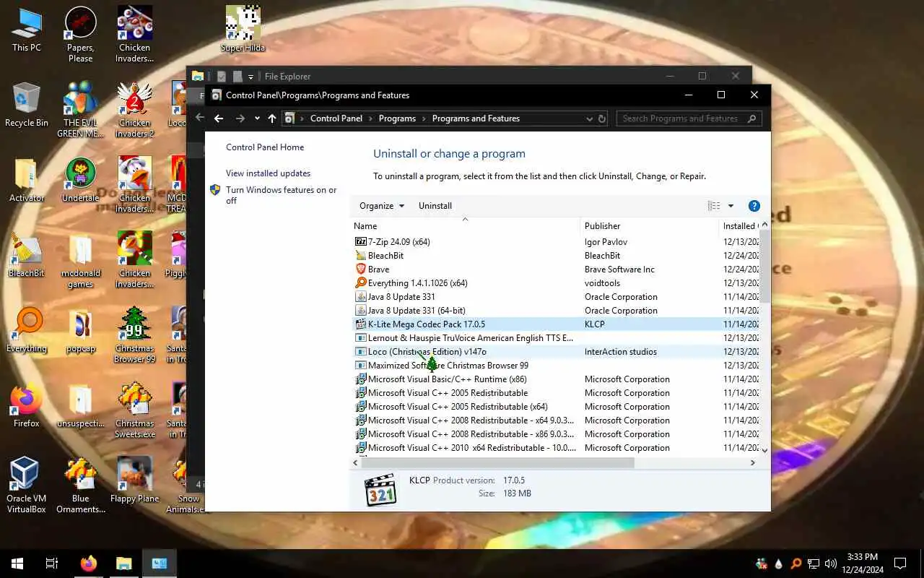
Task: Open the Windows Start menu
Action: [17, 564]
